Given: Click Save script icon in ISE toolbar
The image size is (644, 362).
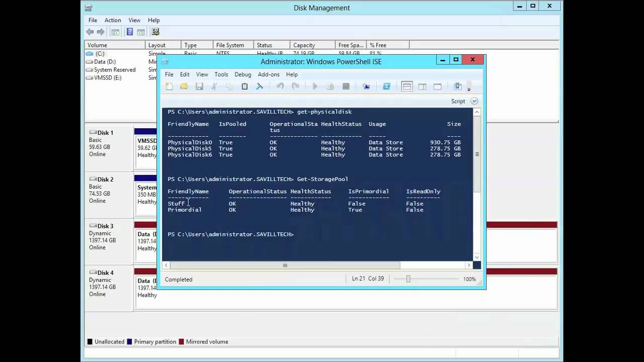Looking at the screenshot, I should (199, 86).
